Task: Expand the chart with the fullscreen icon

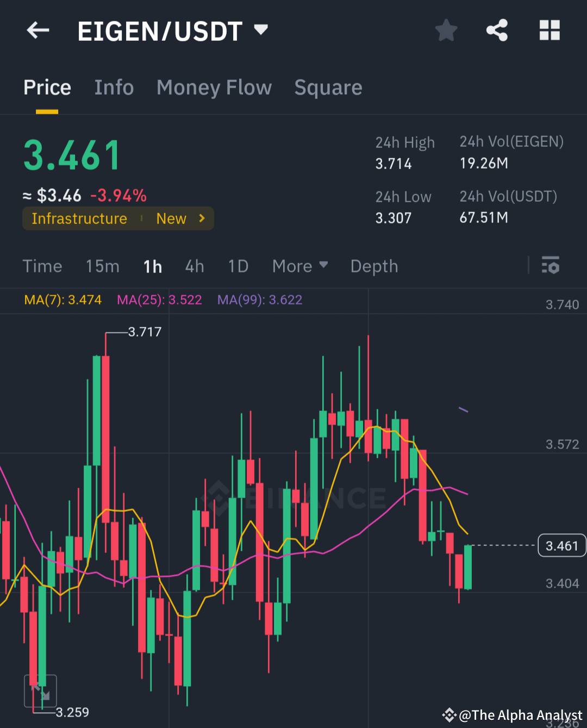Action: pos(41,690)
